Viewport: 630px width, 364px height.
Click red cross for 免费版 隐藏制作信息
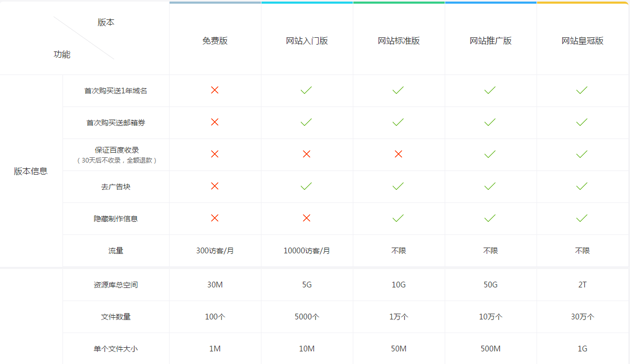click(215, 218)
